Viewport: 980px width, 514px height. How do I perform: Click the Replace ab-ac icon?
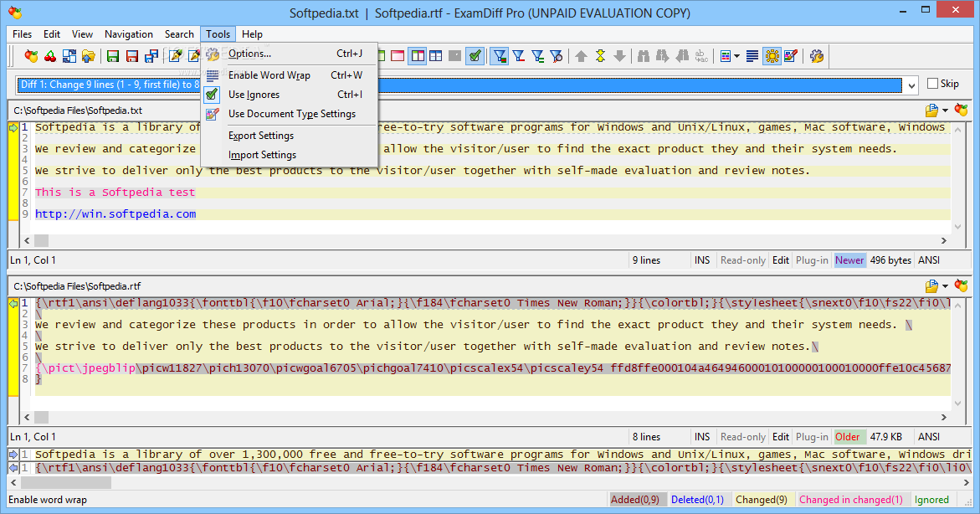click(x=701, y=56)
